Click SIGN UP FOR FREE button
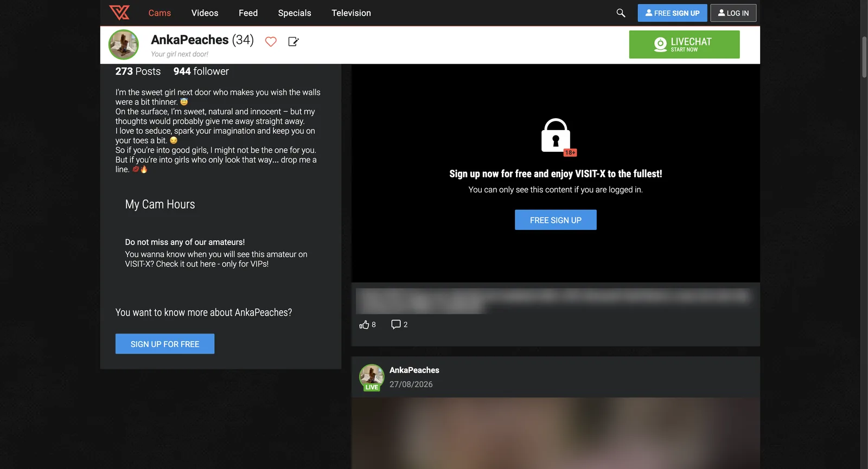Screen dimensions: 868x469 click(x=165, y=344)
